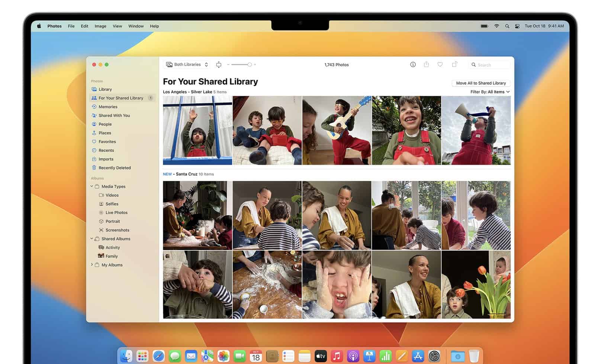
Task: Open Recently Deleted in sidebar
Action: point(115,168)
